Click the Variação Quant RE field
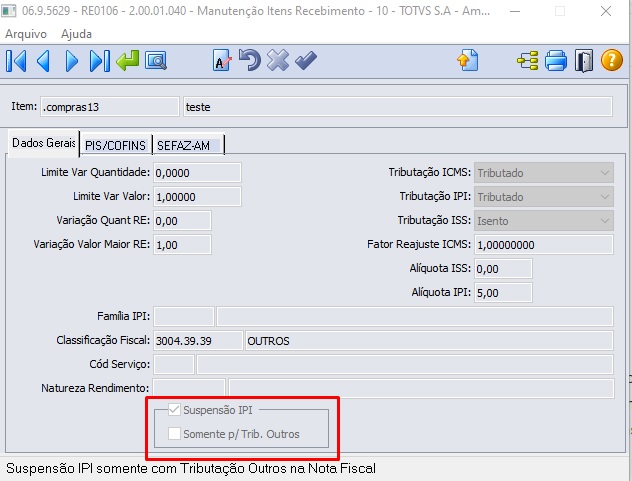 182,221
